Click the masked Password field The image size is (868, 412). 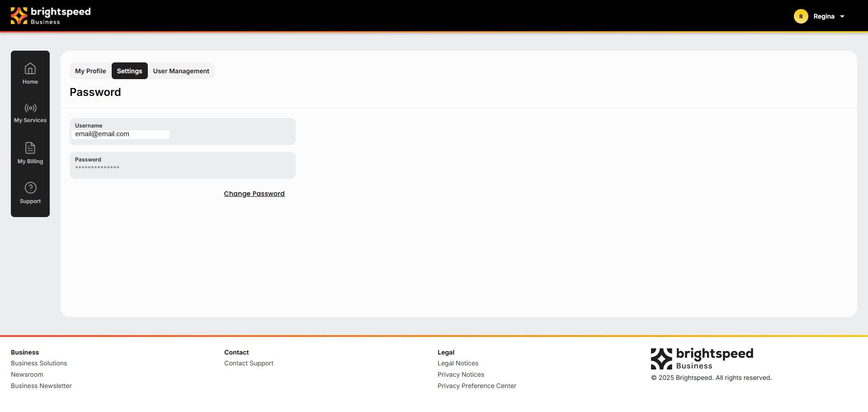coord(182,167)
